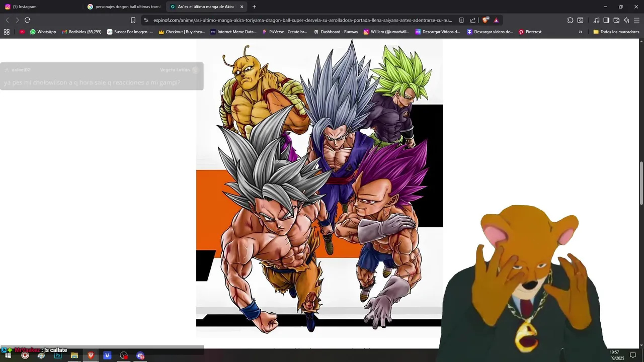Open 'Checkout | Buy chea...' bookmark
The width and height of the screenshot is (644, 362).
coord(182,32)
